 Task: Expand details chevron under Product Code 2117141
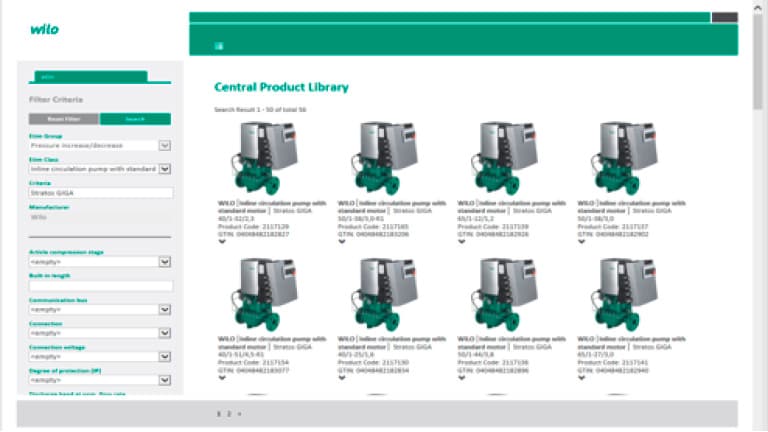(x=581, y=378)
